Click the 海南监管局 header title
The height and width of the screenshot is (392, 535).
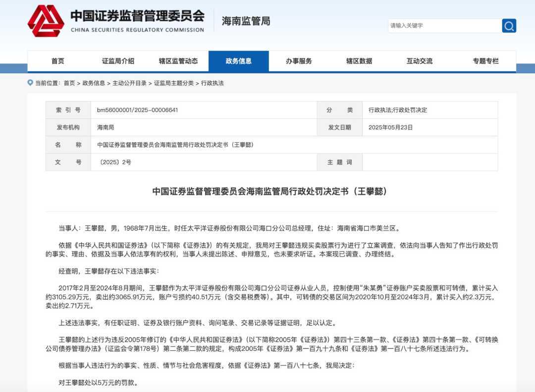tap(246, 21)
